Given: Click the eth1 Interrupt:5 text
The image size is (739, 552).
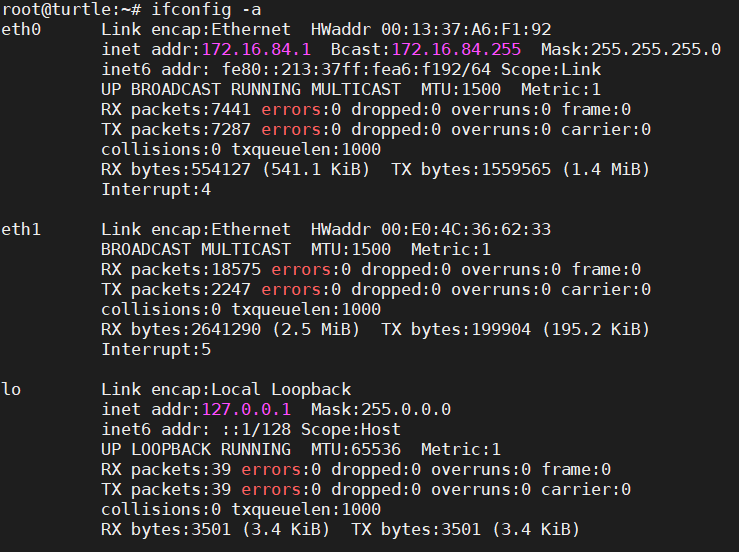Looking at the screenshot, I should pyautogui.click(x=156, y=350).
